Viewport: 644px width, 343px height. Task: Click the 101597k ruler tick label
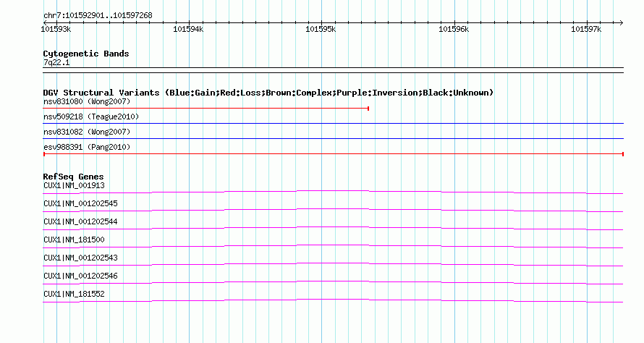(586, 29)
